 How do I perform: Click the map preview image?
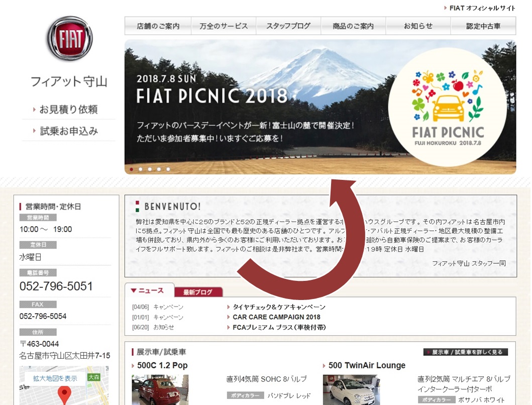(x=64, y=385)
